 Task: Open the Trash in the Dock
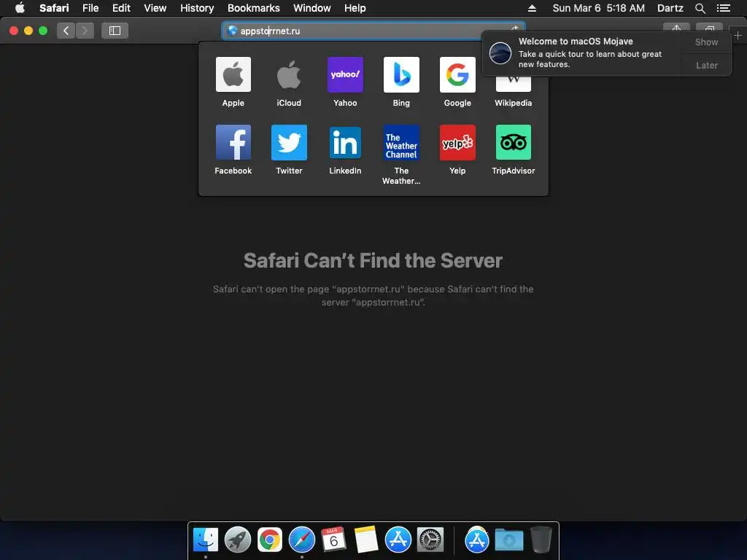(x=541, y=540)
